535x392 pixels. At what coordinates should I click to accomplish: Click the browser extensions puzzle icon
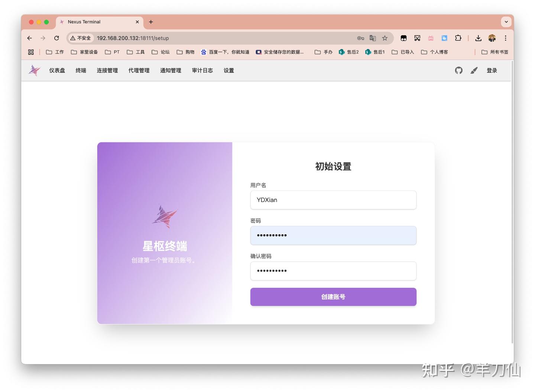click(x=458, y=38)
